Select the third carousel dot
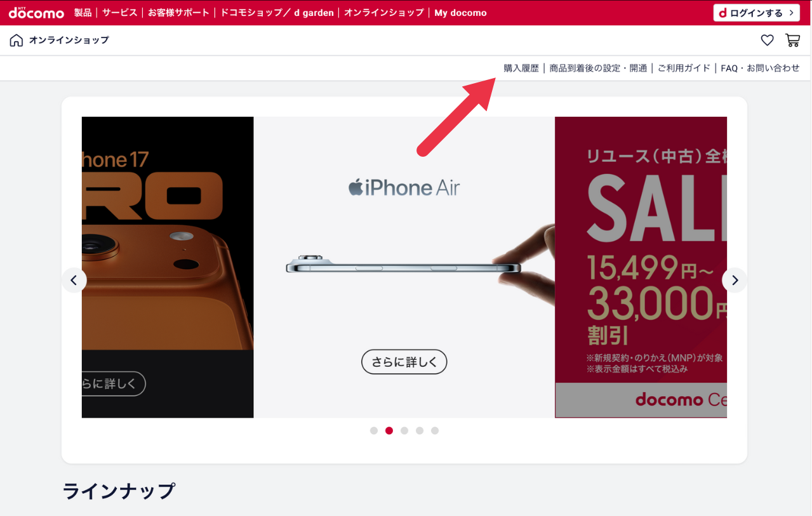Image resolution: width=812 pixels, height=516 pixels. 404,430
